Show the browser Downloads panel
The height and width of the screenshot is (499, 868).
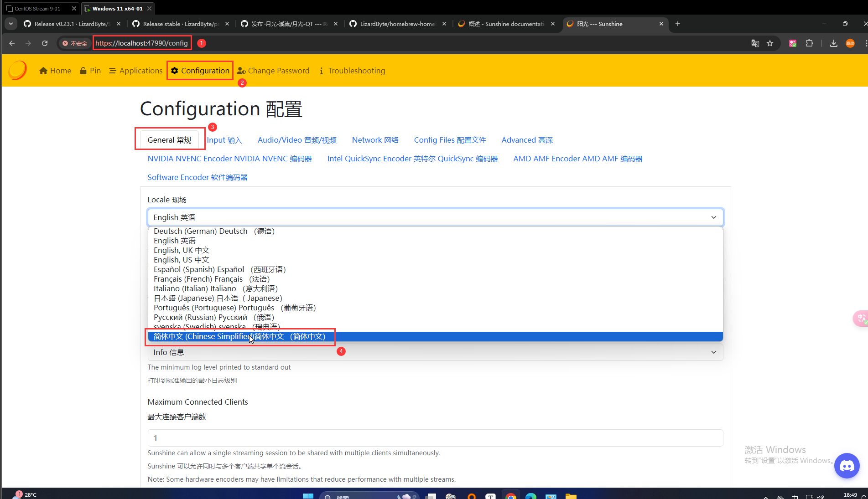click(833, 43)
